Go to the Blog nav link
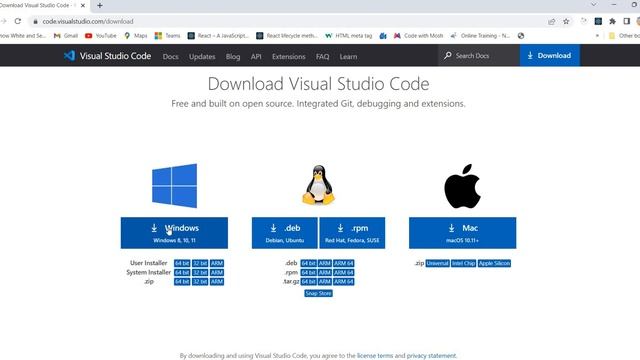This screenshot has height=360, width=640. 233,56
